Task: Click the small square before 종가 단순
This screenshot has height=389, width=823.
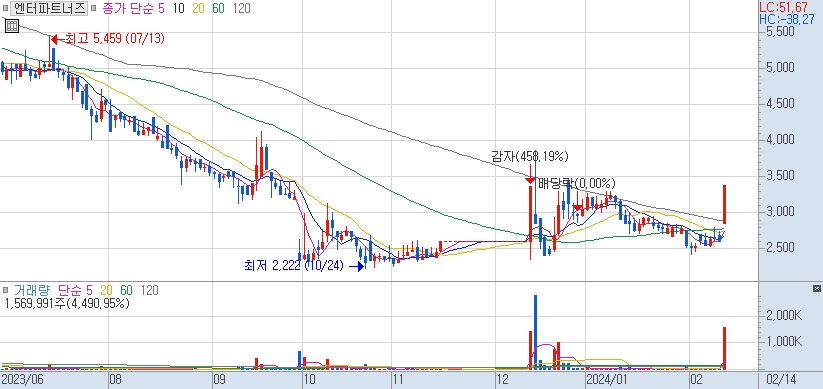Action: 94,8
